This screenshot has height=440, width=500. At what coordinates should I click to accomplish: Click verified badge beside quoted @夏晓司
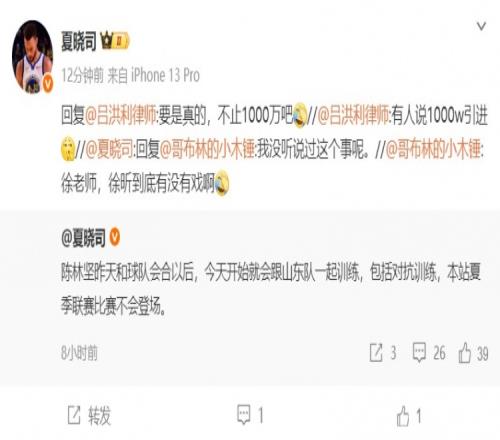tap(115, 237)
